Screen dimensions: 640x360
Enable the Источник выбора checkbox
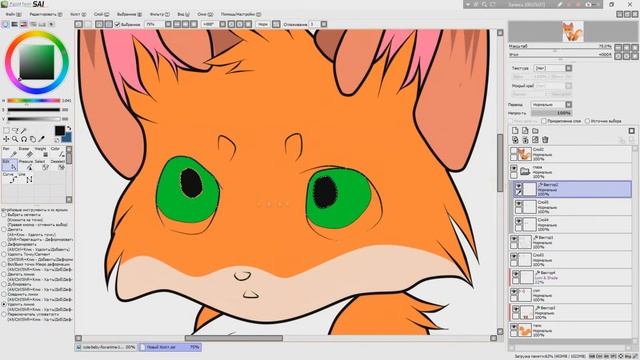(587, 121)
